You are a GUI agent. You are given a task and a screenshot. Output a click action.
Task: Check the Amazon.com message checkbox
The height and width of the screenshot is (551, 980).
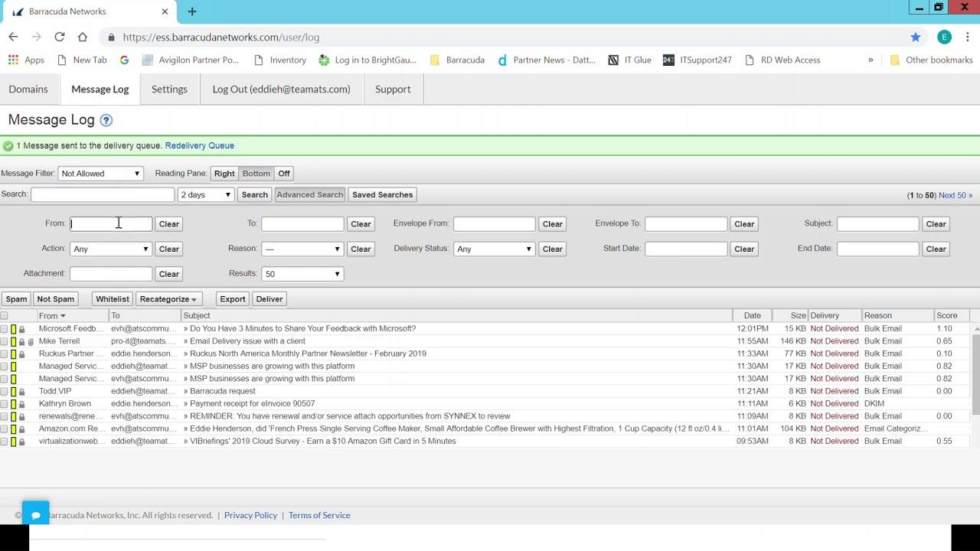click(4, 429)
